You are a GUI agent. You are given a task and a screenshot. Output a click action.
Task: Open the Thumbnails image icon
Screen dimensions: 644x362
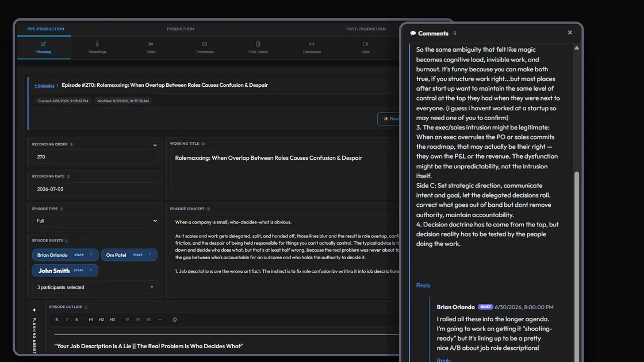[x=205, y=44]
